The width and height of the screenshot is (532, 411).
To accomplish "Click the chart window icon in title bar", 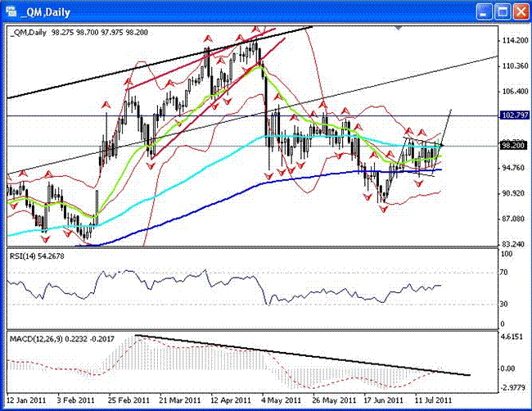I will pyautogui.click(x=11, y=11).
